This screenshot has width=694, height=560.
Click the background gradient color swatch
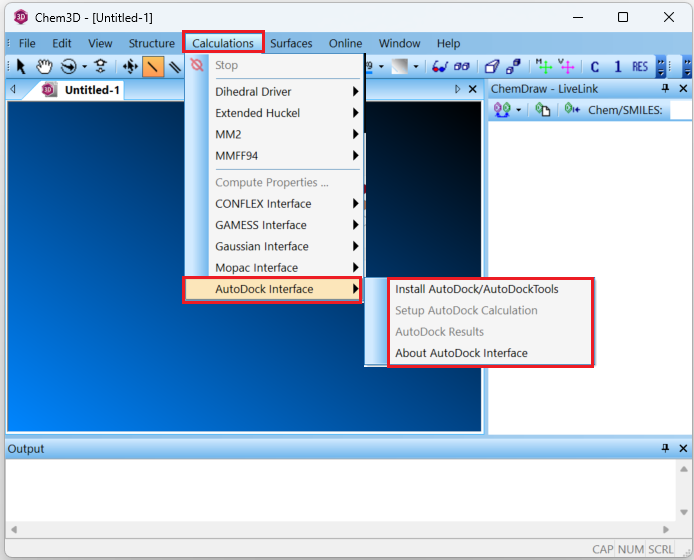[400, 67]
